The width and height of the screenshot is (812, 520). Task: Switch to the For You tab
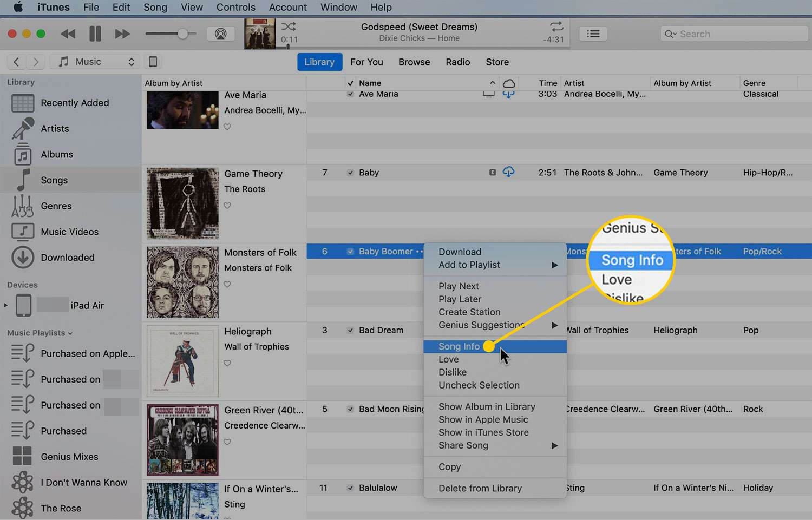(366, 62)
